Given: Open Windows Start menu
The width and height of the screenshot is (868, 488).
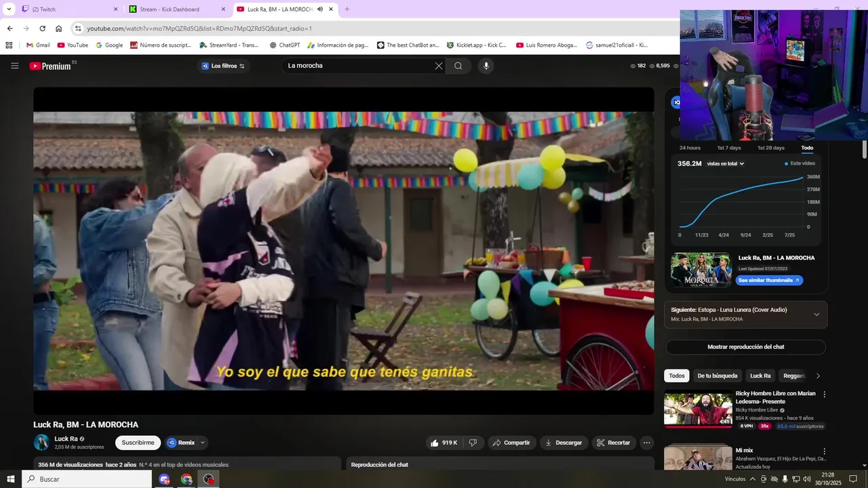Looking at the screenshot, I should [11, 479].
